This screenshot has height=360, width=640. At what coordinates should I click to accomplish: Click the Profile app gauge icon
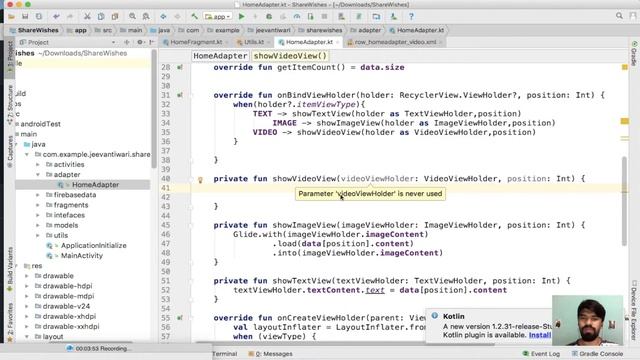click(x=297, y=17)
